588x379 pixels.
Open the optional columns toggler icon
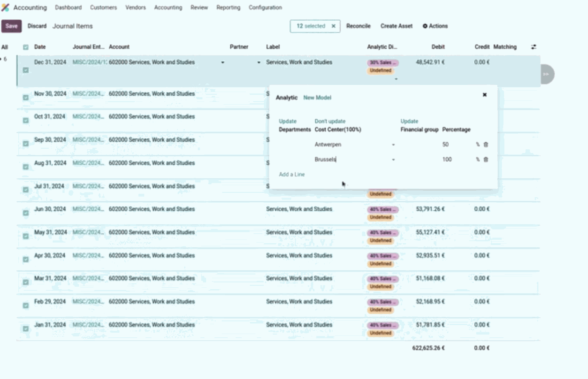533,47
